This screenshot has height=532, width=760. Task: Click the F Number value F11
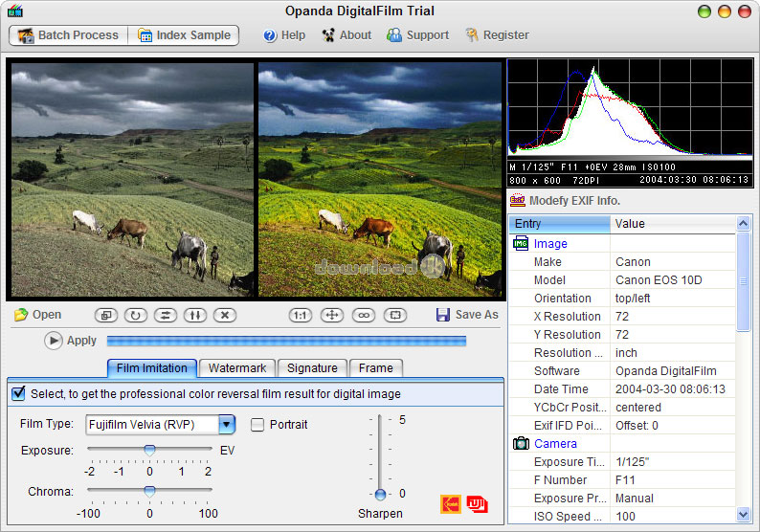point(625,480)
